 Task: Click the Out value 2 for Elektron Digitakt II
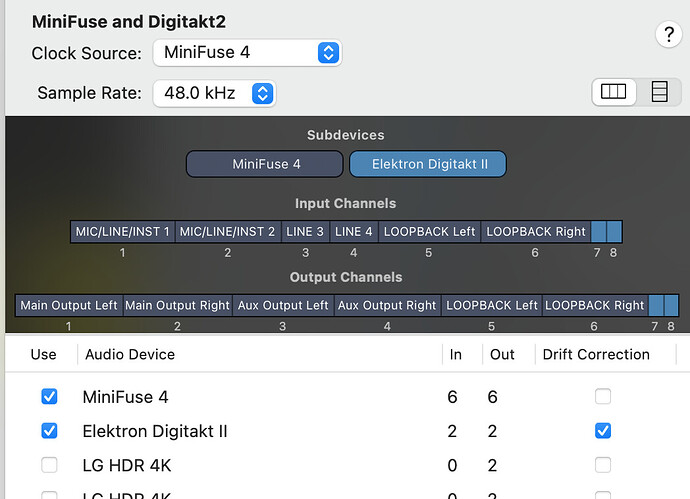[x=492, y=431]
